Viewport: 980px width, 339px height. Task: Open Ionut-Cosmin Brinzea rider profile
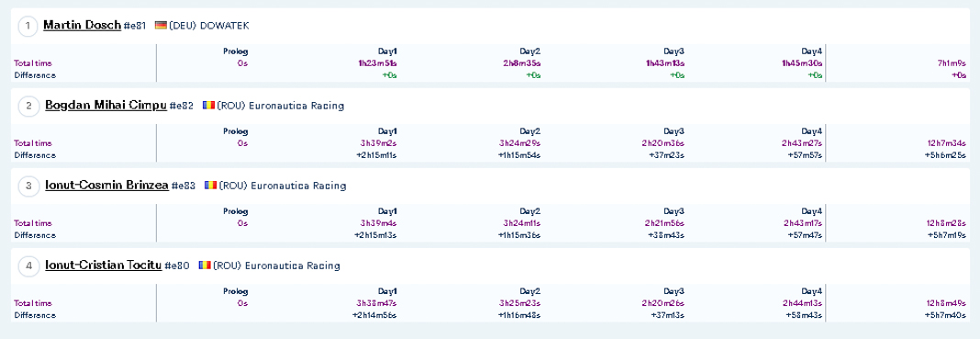pos(106,186)
